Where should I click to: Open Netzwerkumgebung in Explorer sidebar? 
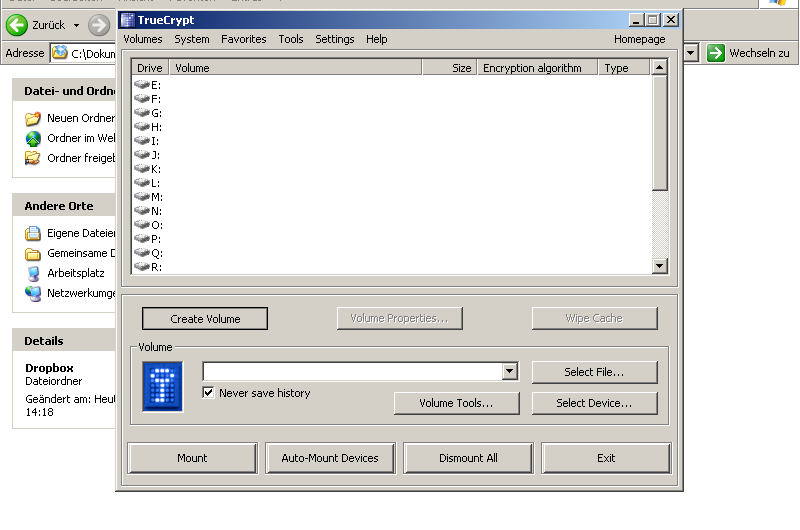click(70, 293)
